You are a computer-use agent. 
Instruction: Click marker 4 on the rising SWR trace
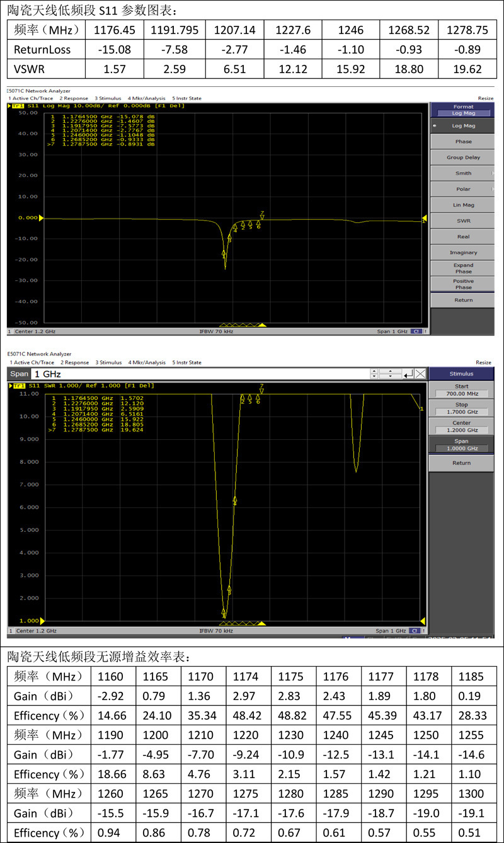point(235,502)
